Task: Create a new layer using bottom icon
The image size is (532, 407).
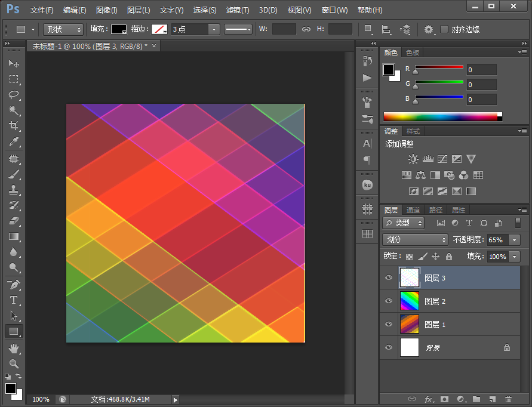Action: click(492, 399)
